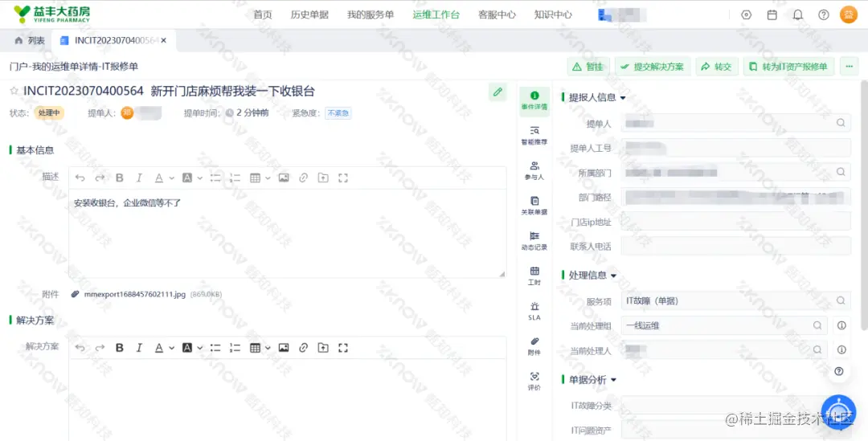
Task: Open 客服中心 in the top navigation
Action: (x=497, y=15)
